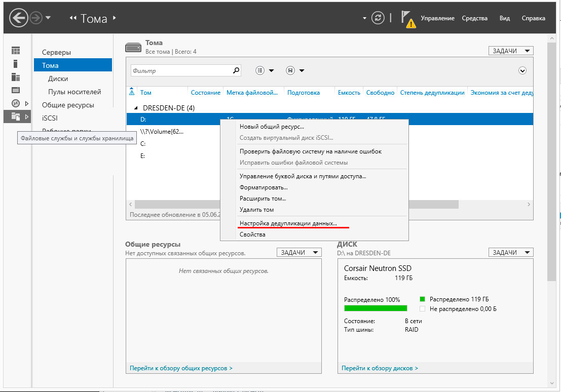Viewport: 561px width, 392px height.
Task: Open the Управление menu
Action: (x=437, y=18)
